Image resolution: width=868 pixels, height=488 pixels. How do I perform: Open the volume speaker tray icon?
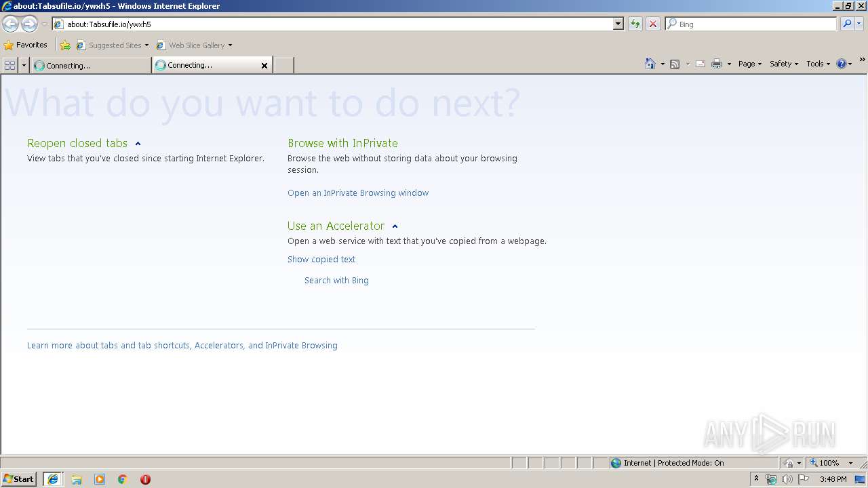787,479
